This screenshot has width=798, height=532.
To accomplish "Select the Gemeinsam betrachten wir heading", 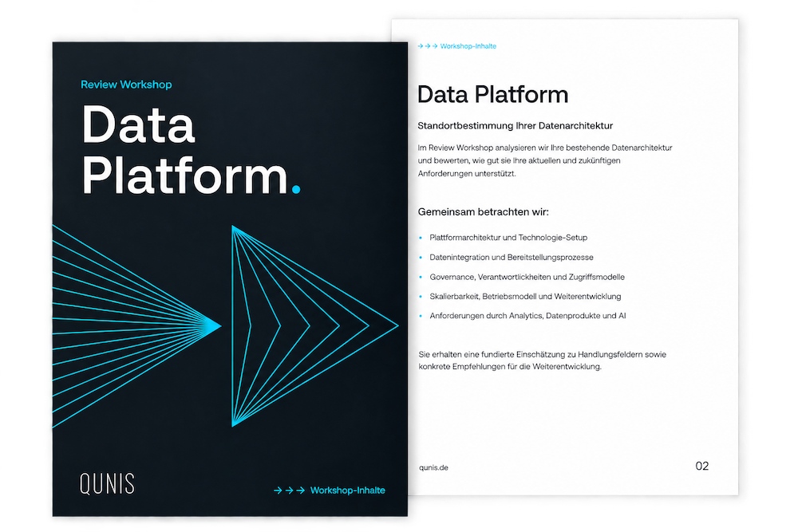I will click(483, 211).
